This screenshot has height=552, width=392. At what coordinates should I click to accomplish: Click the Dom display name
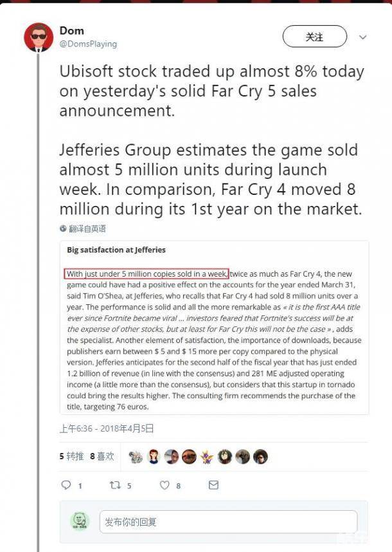(71, 31)
